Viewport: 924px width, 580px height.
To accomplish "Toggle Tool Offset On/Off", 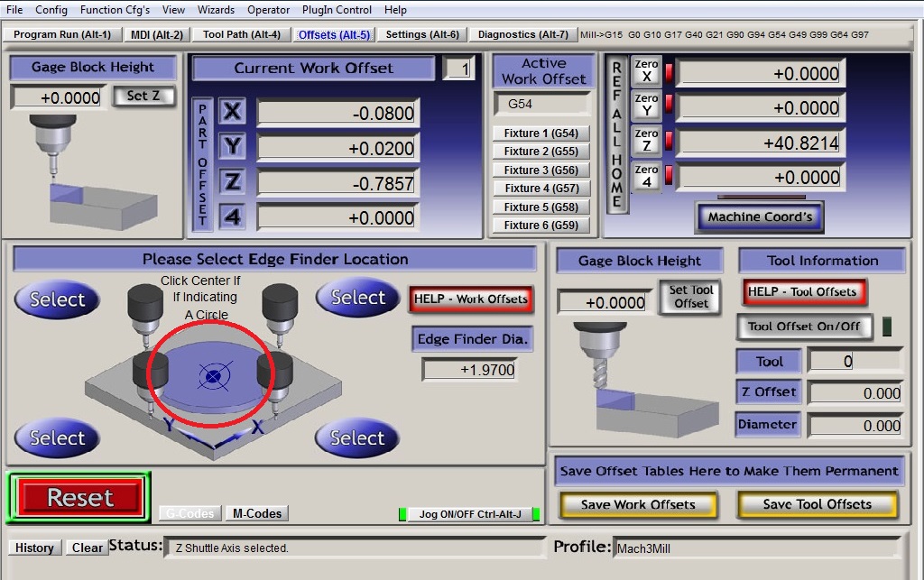I will coord(805,327).
